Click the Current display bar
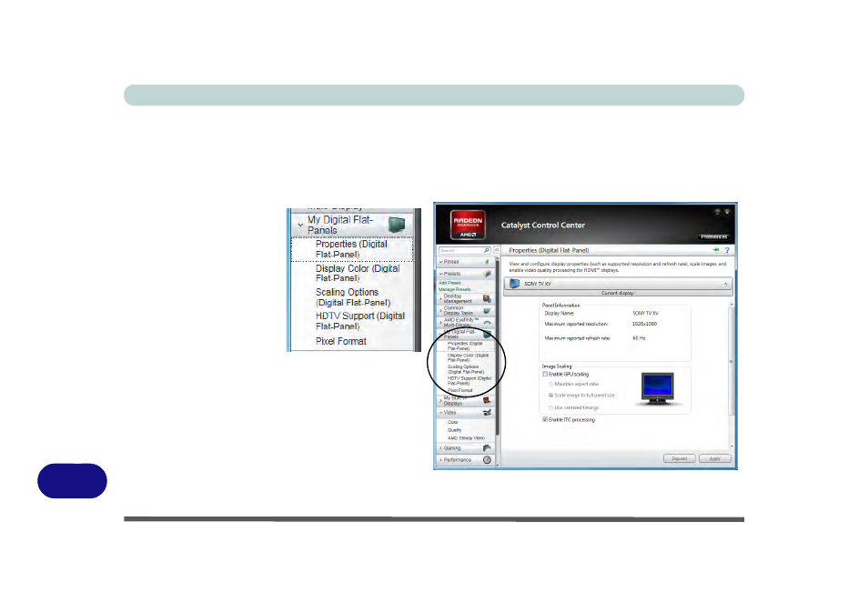The height and width of the screenshot is (612, 868). point(618,294)
